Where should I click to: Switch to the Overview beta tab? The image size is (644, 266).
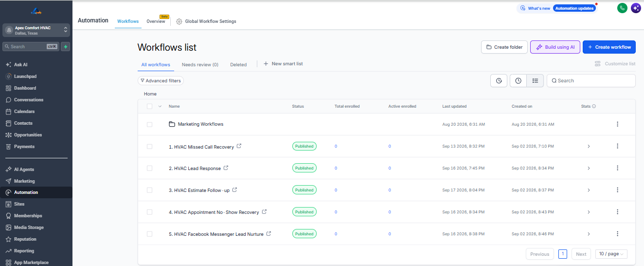(156, 21)
